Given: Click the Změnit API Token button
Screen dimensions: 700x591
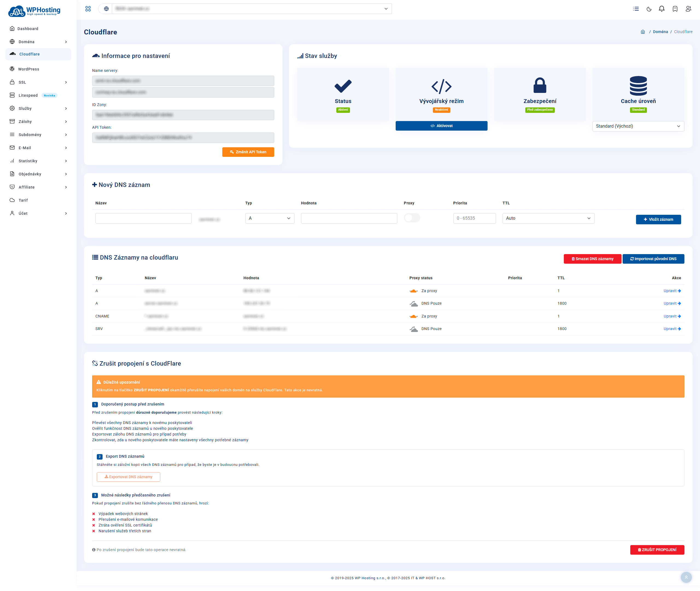Looking at the screenshot, I should click(248, 152).
